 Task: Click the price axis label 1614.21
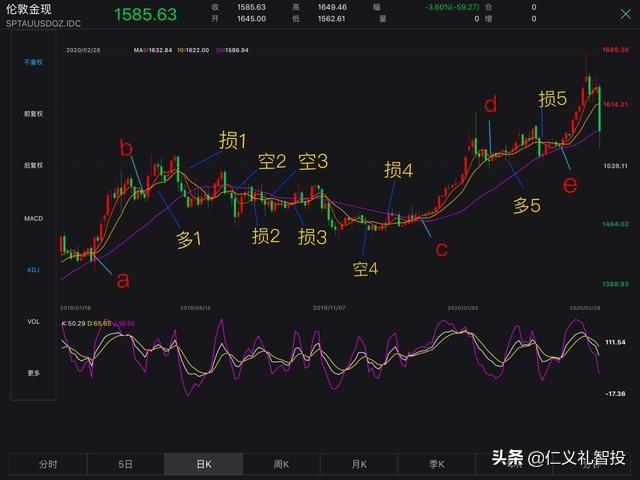616,104
